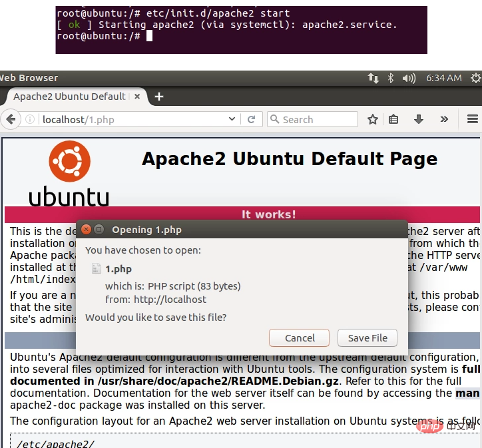Show more toolbar tools chevron
This screenshot has height=448, width=482.
444,119
